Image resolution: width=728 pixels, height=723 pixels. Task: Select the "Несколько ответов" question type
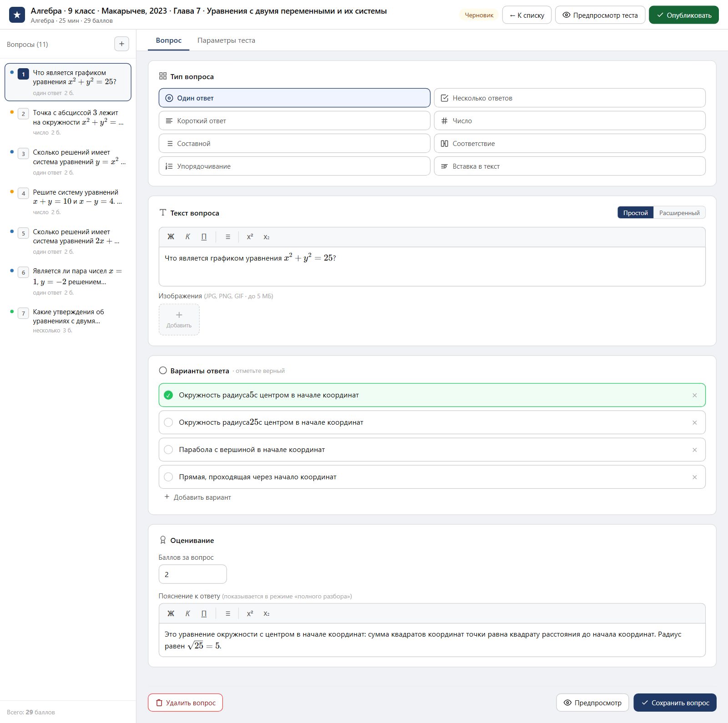(x=570, y=98)
